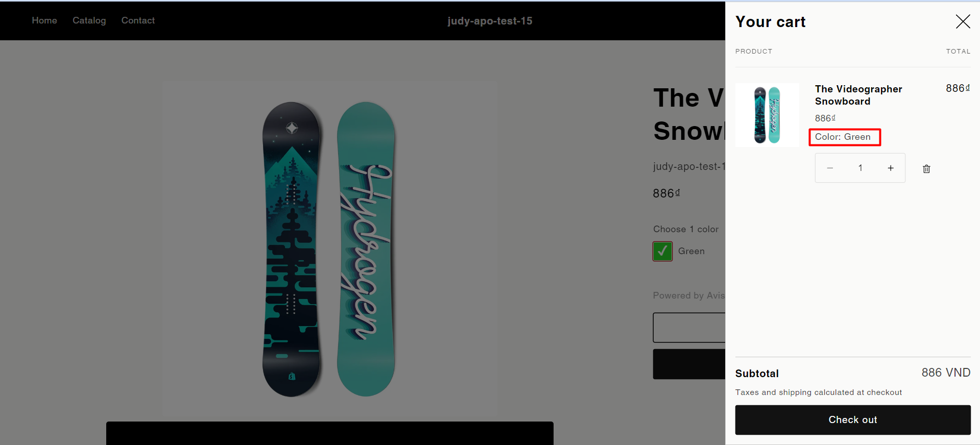Viewport: 980px width, 445px height.
Task: Click the outlined button behind the cart
Action: [689, 328]
